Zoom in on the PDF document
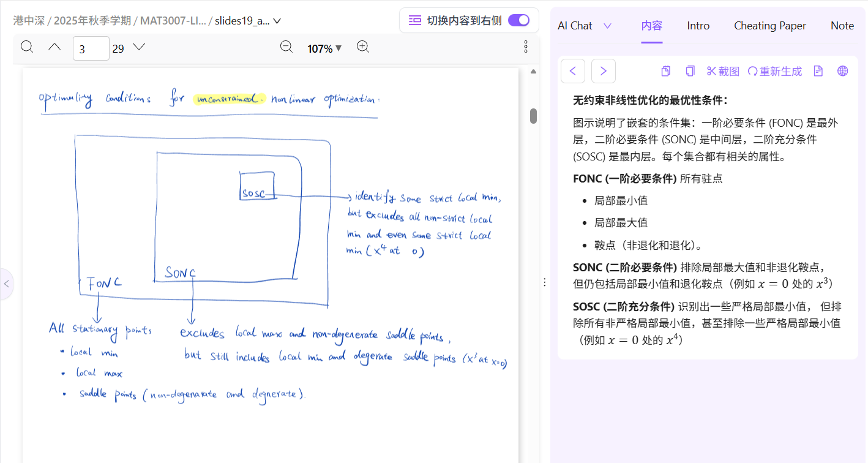 pyautogui.click(x=363, y=47)
